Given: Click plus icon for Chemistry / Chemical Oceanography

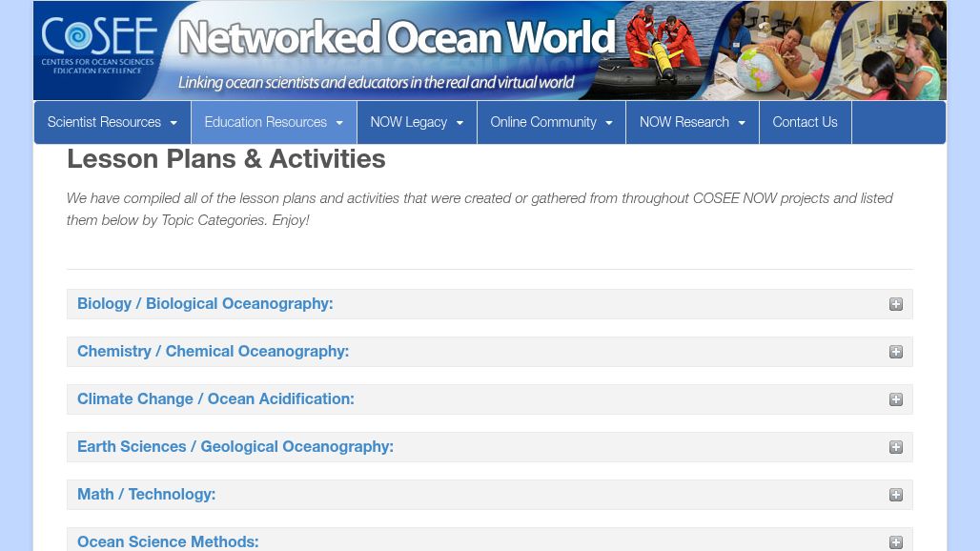Looking at the screenshot, I should pos(895,352).
